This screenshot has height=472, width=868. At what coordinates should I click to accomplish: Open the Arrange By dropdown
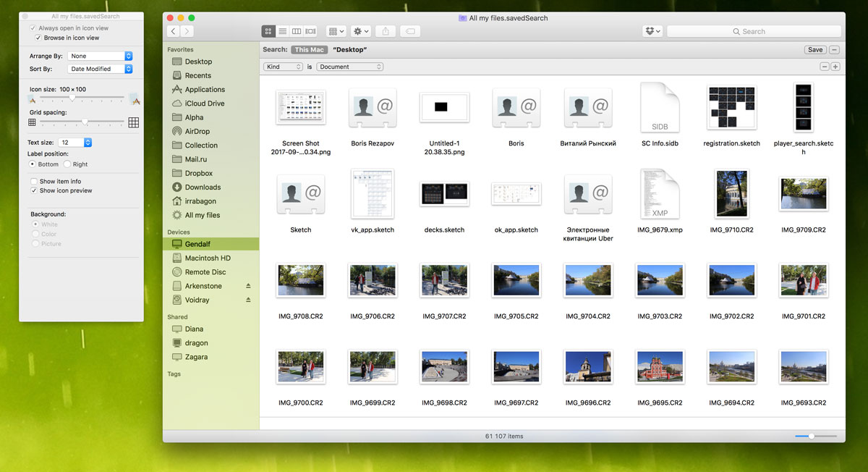point(100,56)
